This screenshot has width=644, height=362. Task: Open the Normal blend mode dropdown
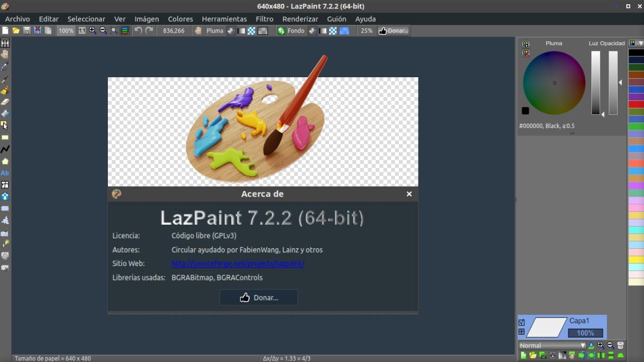click(x=552, y=345)
